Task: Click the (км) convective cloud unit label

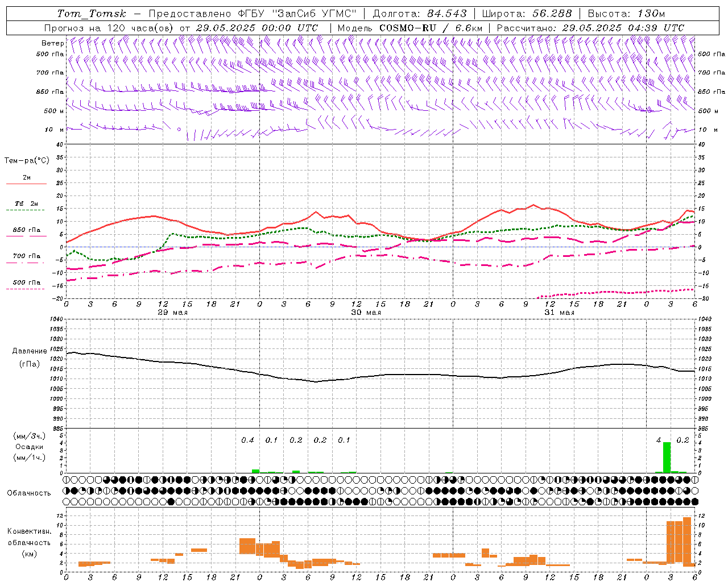Action: click(29, 553)
